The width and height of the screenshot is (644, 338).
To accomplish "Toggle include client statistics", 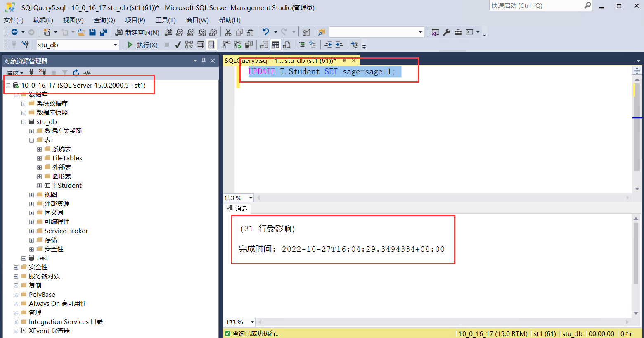I will click(249, 45).
